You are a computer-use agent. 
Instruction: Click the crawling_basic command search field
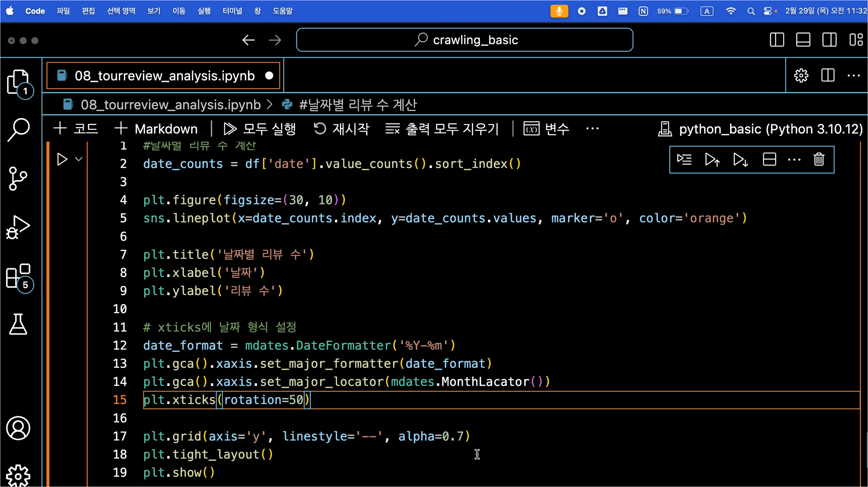464,40
